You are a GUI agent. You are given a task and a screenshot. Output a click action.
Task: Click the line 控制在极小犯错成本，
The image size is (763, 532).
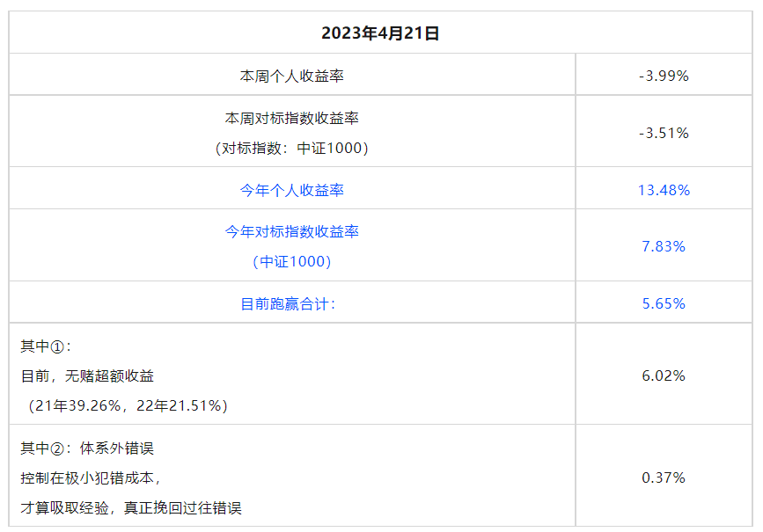92,478
